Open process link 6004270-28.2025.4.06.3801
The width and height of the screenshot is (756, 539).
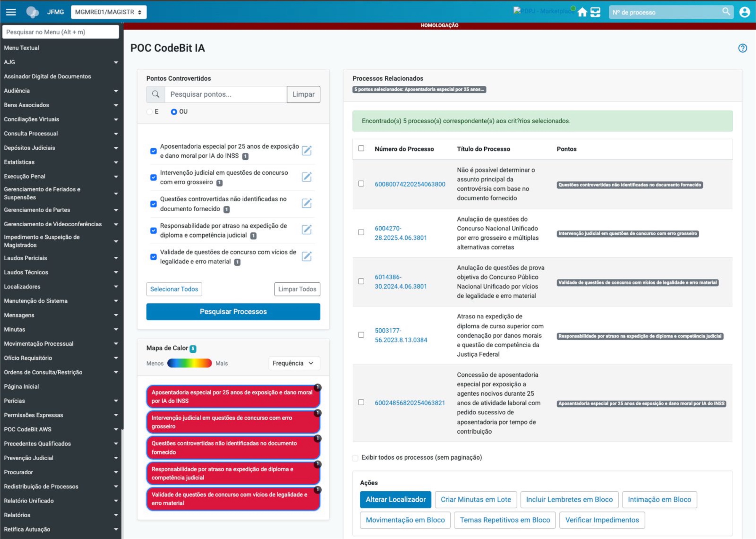click(x=401, y=233)
